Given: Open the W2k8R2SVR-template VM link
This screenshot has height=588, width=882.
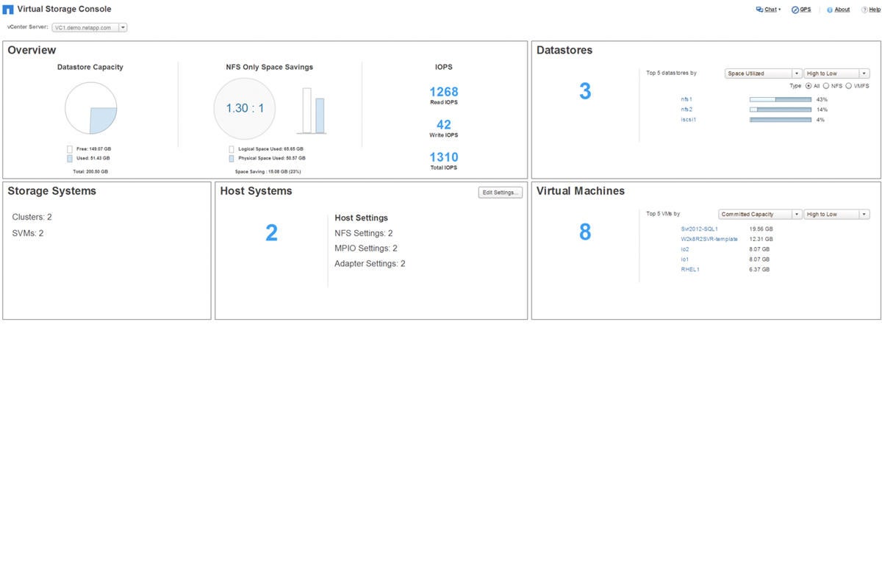Looking at the screenshot, I should [709, 239].
